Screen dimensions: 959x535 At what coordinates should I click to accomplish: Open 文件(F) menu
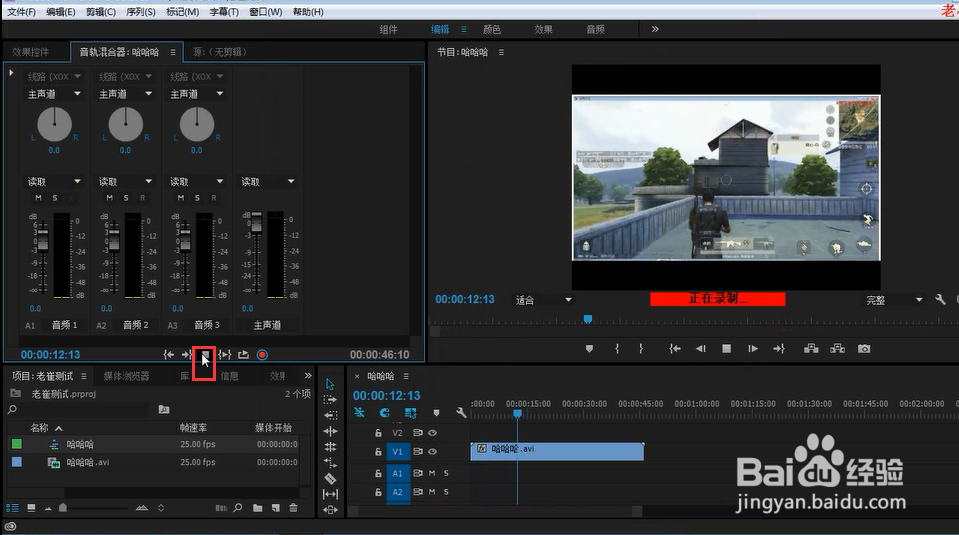(21, 12)
